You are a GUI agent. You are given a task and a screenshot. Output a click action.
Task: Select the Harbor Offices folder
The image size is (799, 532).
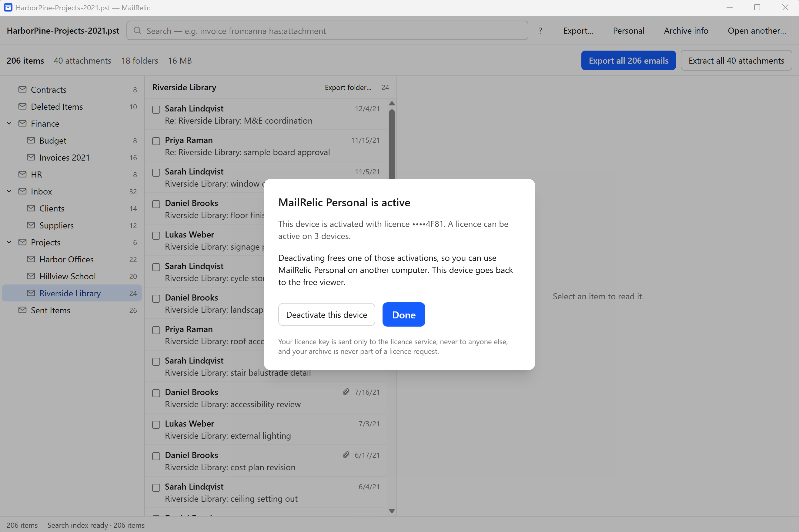[x=72, y=259]
